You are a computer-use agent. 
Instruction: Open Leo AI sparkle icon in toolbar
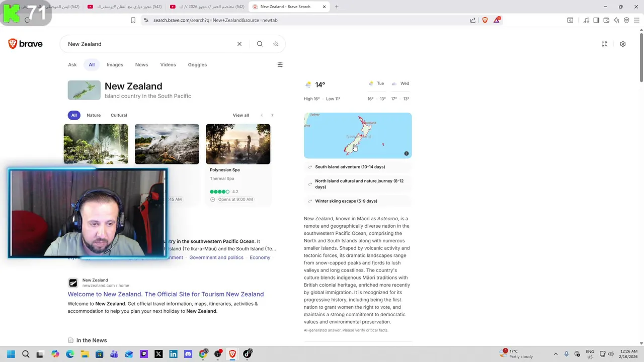(x=616, y=20)
